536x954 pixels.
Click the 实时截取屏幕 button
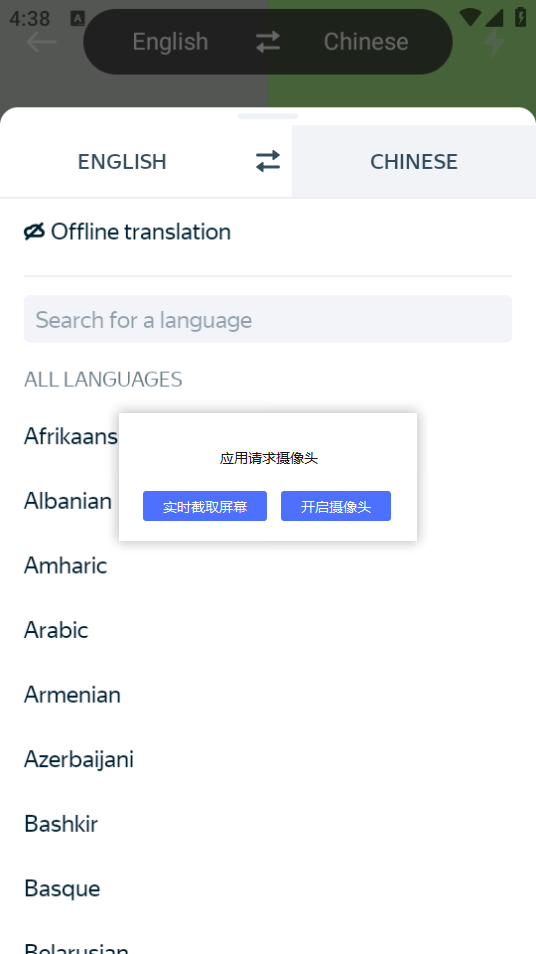click(205, 506)
